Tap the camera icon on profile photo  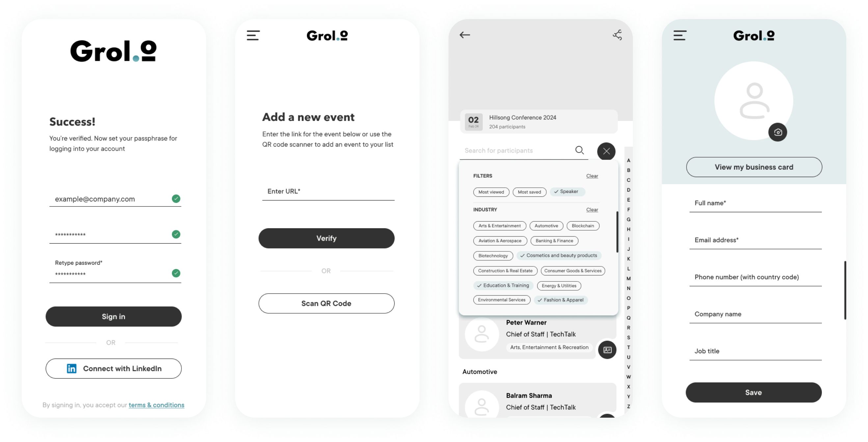pos(778,132)
